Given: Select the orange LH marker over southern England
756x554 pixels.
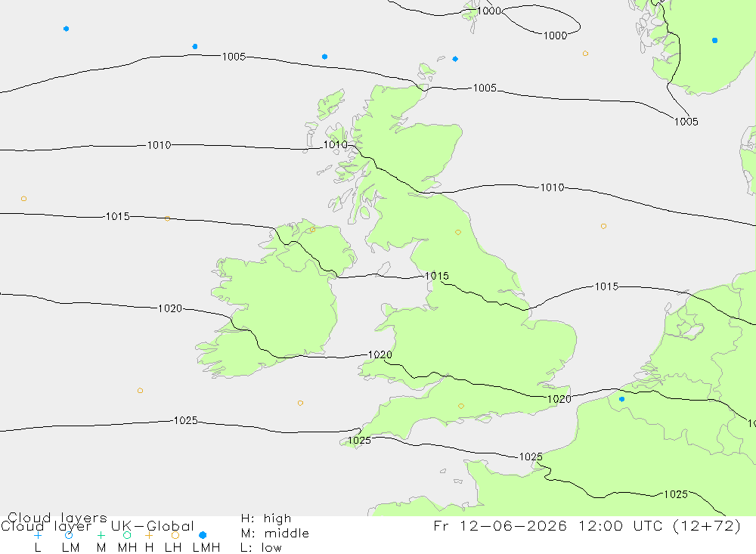Looking at the screenshot, I should coord(461,406).
